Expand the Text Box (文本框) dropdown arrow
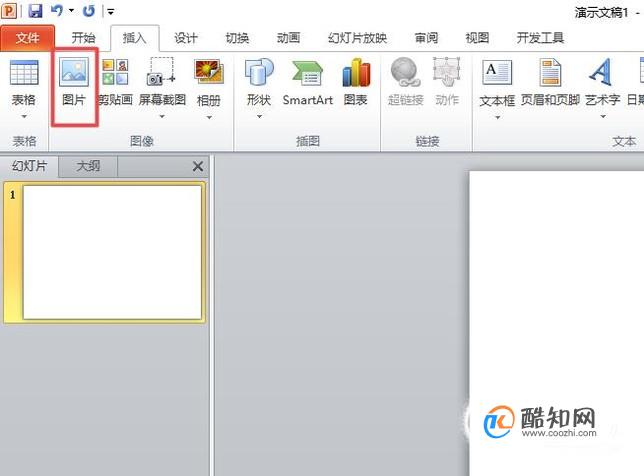The height and width of the screenshot is (476, 644). click(x=497, y=117)
